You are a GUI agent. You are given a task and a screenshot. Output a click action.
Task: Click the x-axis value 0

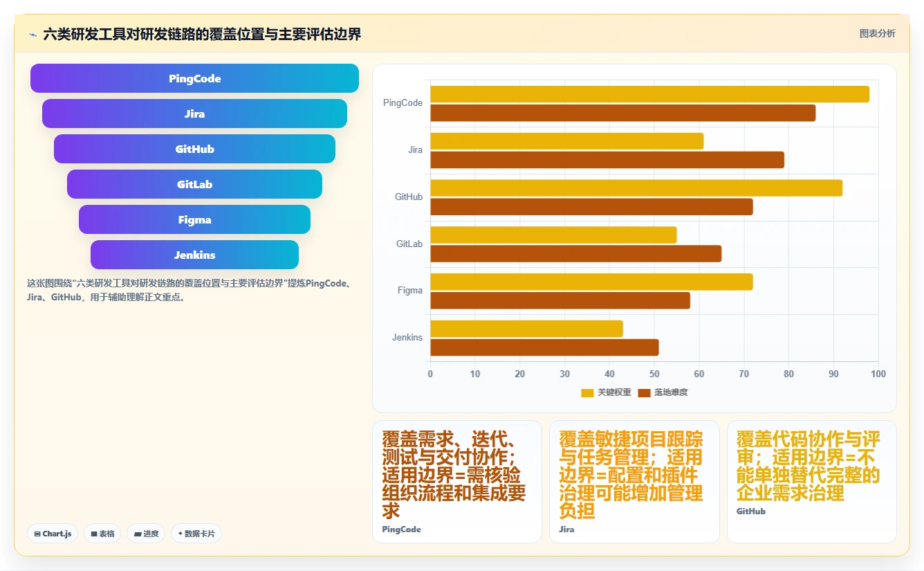(430, 374)
